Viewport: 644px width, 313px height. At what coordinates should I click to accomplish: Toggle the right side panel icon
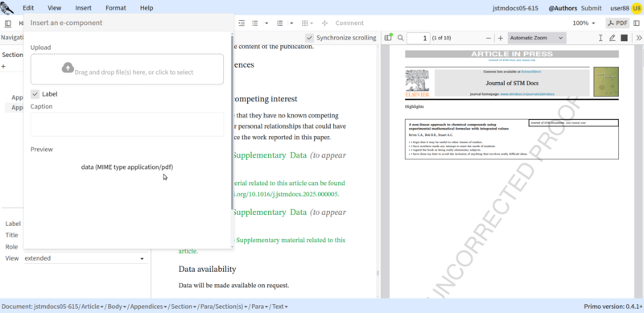coord(637,23)
